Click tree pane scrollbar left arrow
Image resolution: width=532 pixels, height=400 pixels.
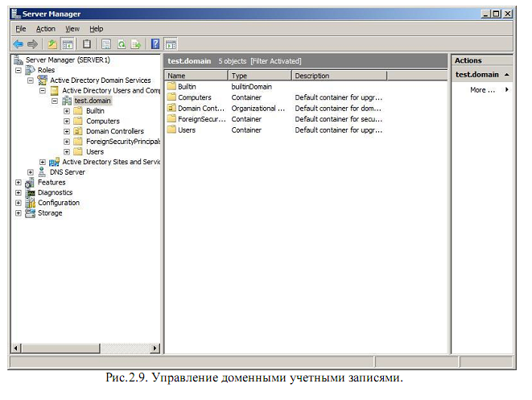(16, 348)
